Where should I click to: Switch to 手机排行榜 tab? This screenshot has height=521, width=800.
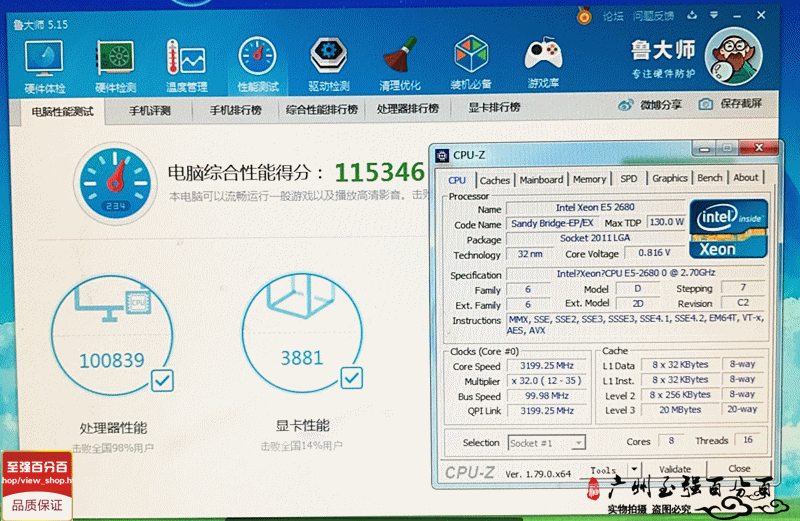tap(236, 110)
